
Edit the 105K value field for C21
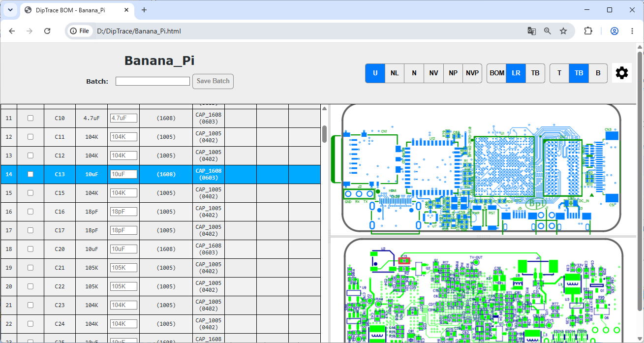click(123, 268)
